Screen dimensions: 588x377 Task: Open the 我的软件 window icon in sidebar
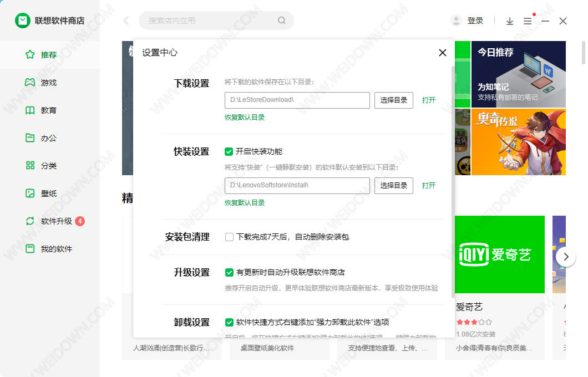[x=30, y=249]
